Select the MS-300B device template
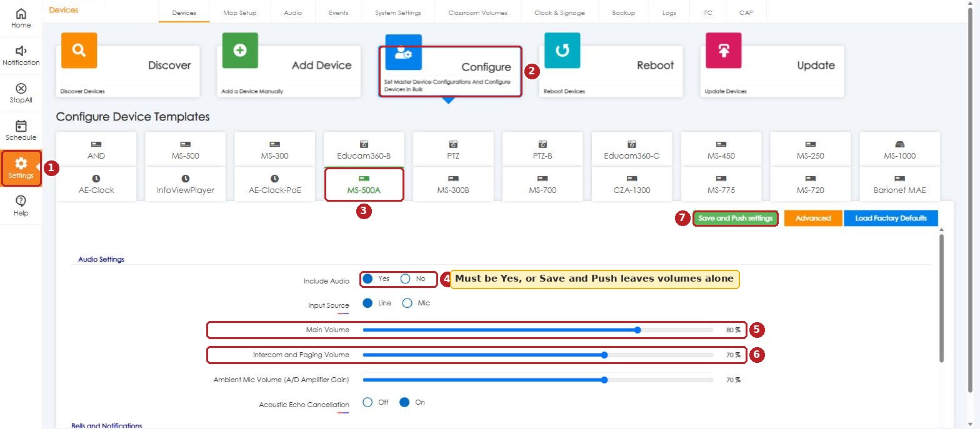Viewport: 980px width, 429px height. tap(453, 184)
